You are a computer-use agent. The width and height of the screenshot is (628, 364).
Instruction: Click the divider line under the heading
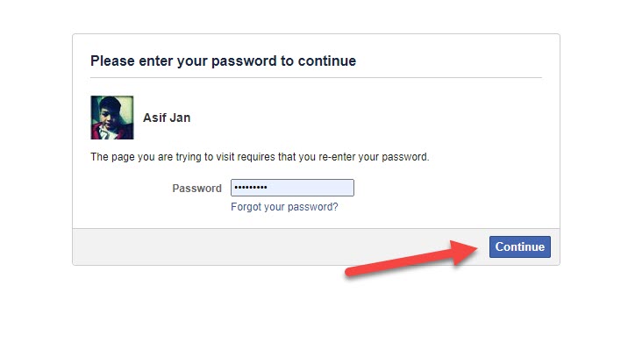tap(316, 77)
